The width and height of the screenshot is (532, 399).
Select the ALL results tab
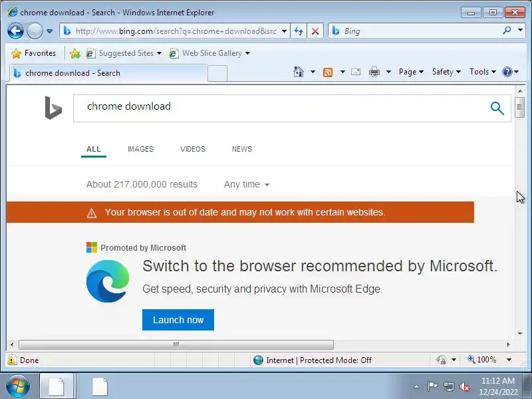pos(94,149)
